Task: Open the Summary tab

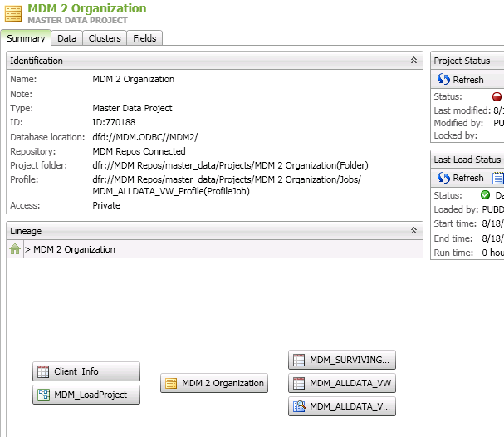Action: (x=26, y=38)
